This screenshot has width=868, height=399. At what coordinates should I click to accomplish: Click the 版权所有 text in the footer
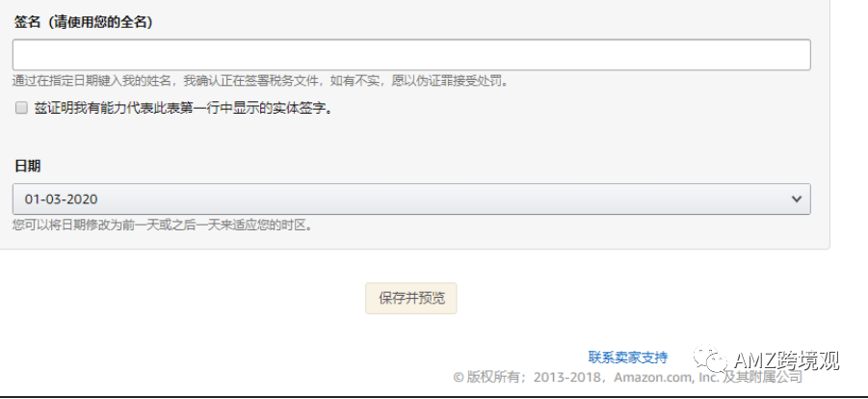pyautogui.click(x=493, y=378)
